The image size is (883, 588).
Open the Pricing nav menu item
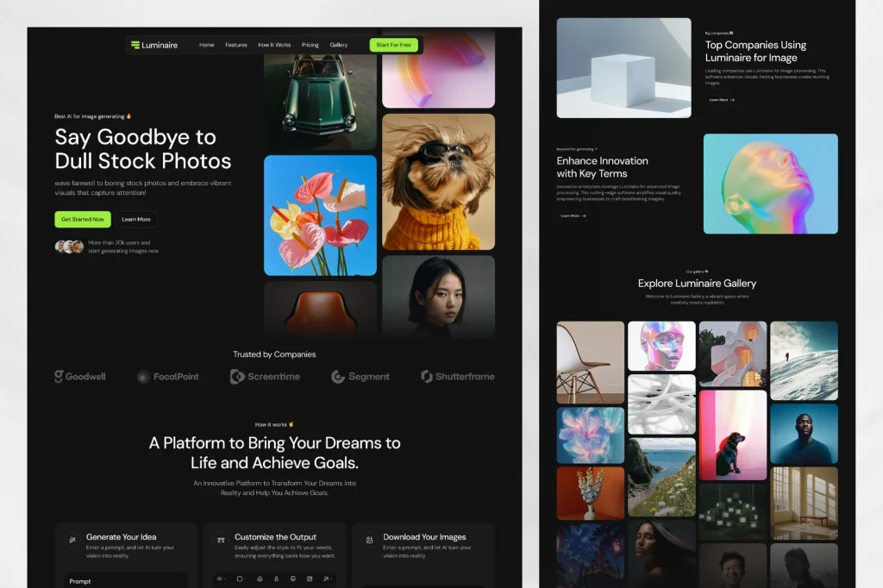point(310,45)
